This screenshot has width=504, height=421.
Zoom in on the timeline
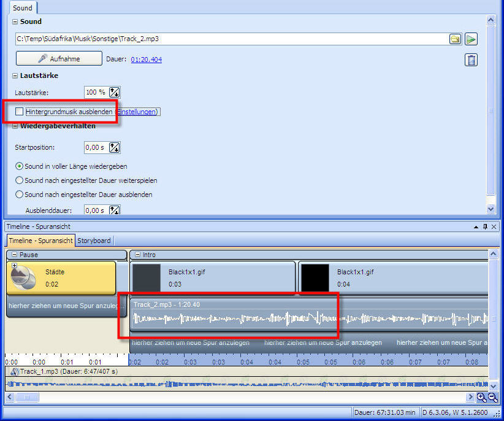click(481, 398)
